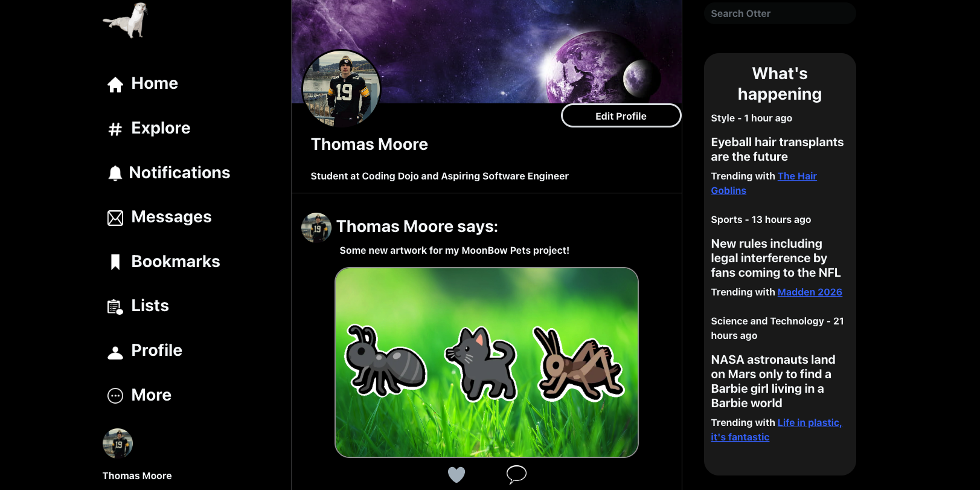Click the Thomas Moore profile heading
The image size is (980, 490).
point(370,144)
